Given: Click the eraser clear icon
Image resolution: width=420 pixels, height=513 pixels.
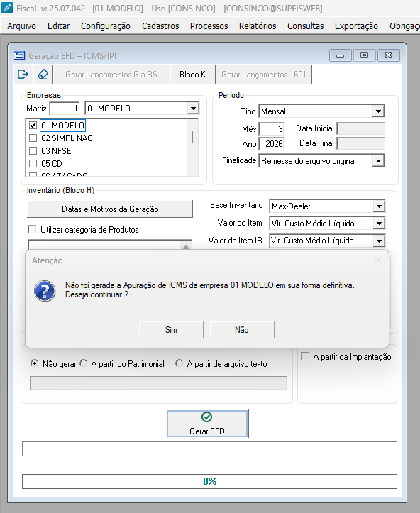Looking at the screenshot, I should 43,75.
